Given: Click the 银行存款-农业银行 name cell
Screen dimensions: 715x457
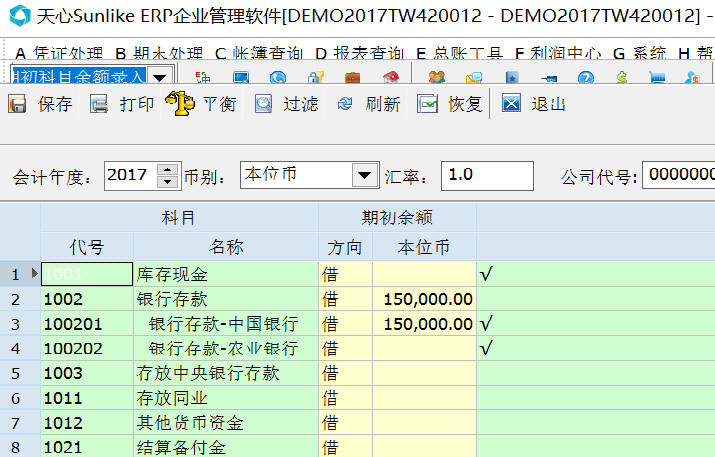Looking at the screenshot, I should point(226,348).
